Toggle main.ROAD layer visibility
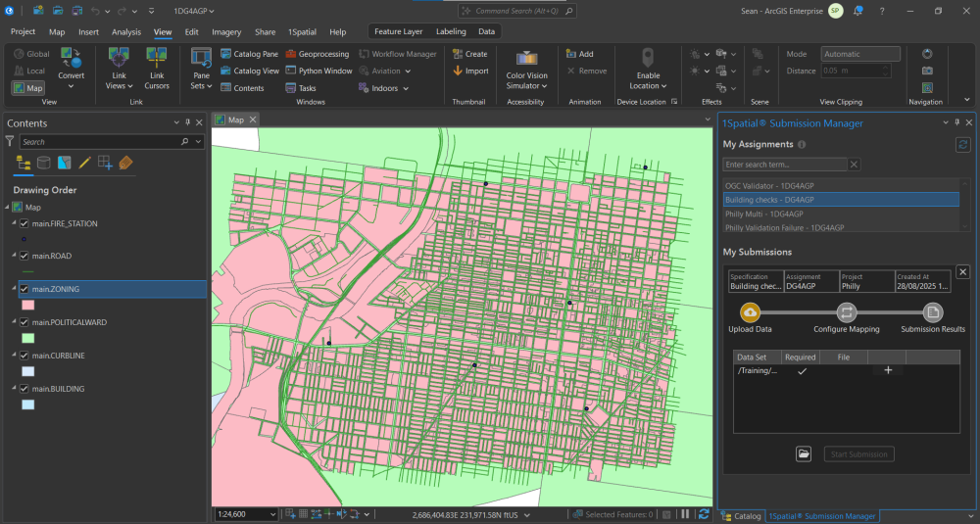 coord(24,256)
